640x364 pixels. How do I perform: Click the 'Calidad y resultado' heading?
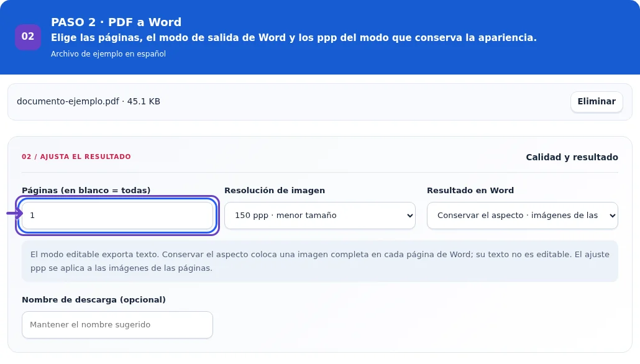572,157
